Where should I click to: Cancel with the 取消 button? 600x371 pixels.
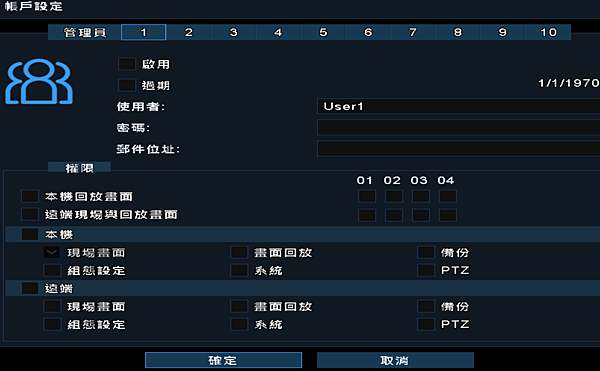tap(395, 360)
